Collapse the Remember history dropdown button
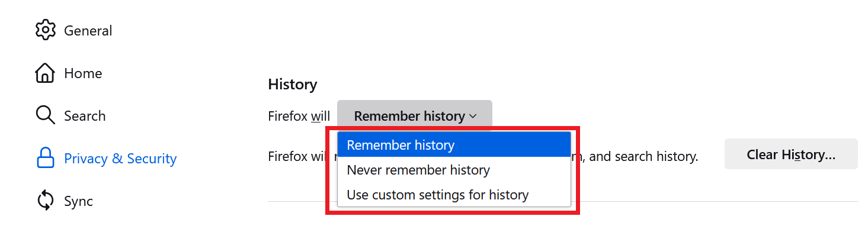868x229 pixels. click(415, 115)
